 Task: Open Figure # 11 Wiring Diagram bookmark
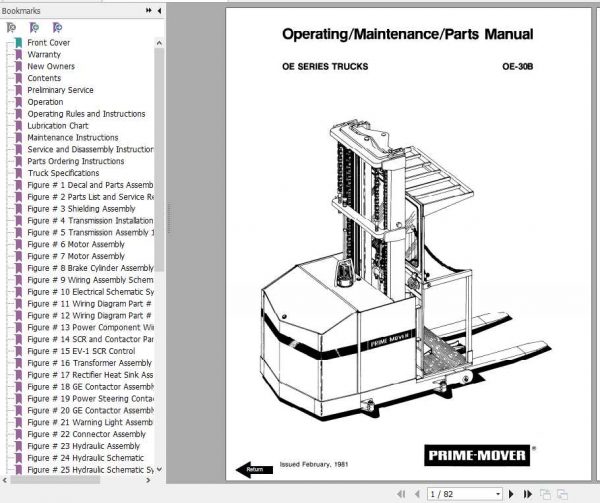pyautogui.click(x=90, y=304)
